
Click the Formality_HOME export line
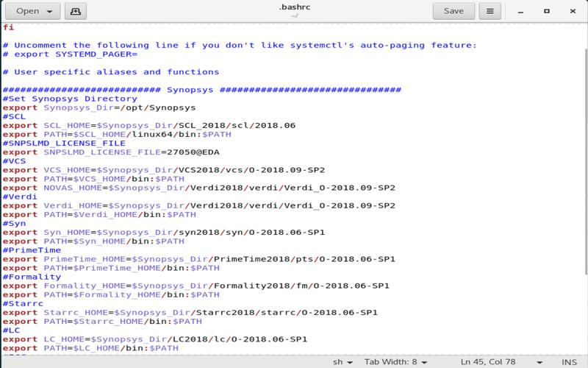(196, 286)
